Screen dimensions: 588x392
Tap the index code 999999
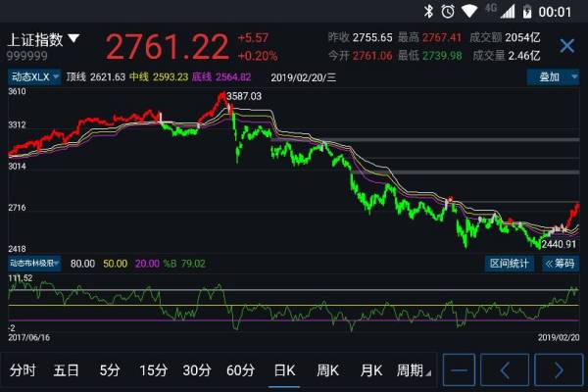coord(27,56)
